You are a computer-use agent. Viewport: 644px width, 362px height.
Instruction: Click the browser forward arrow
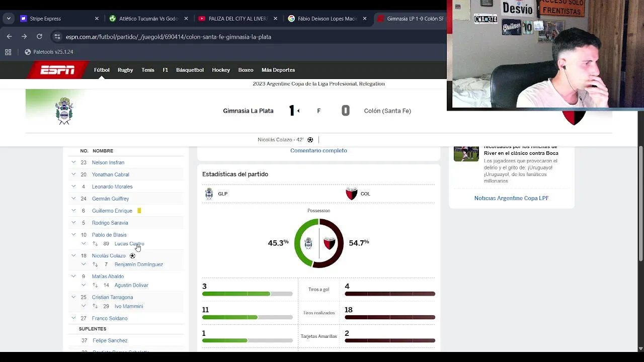pyautogui.click(x=24, y=37)
